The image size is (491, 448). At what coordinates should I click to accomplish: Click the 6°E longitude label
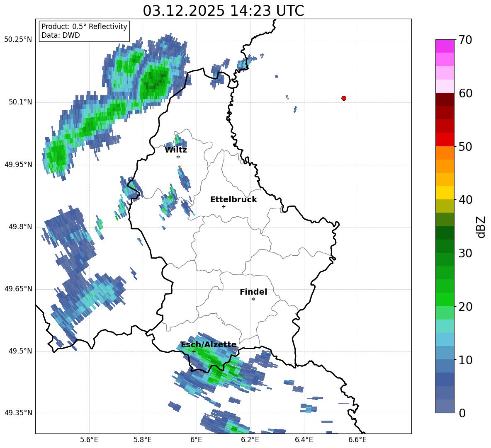pyautogui.click(x=196, y=440)
